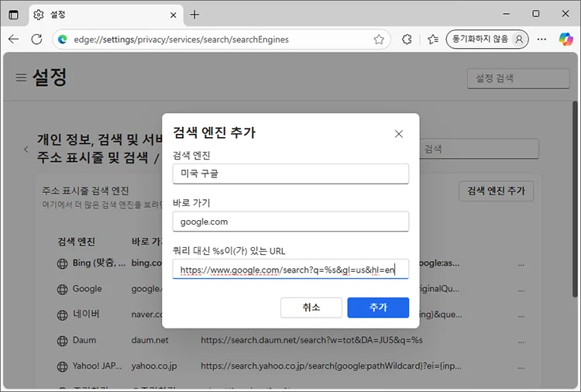Open the Favorites list icon
Viewport: 581px width, 392px height.
pos(433,39)
